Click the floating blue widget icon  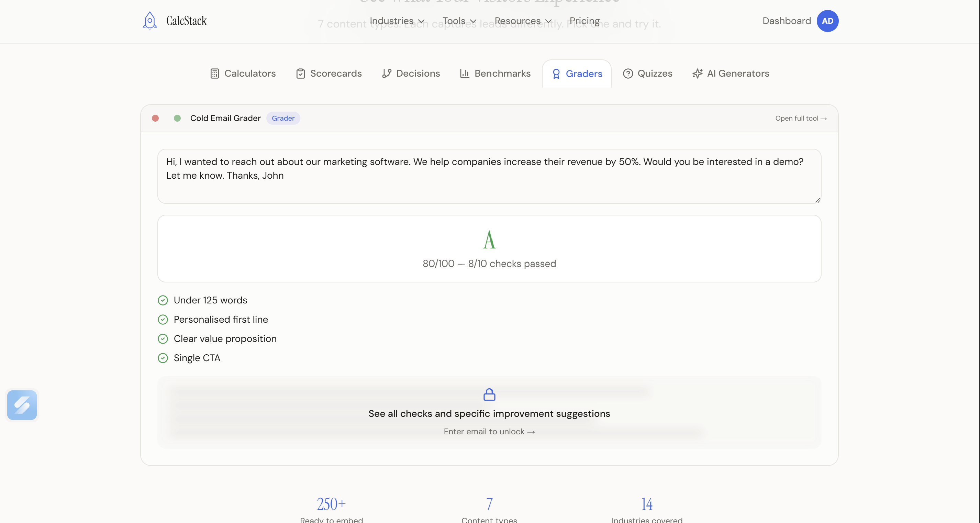point(22,405)
